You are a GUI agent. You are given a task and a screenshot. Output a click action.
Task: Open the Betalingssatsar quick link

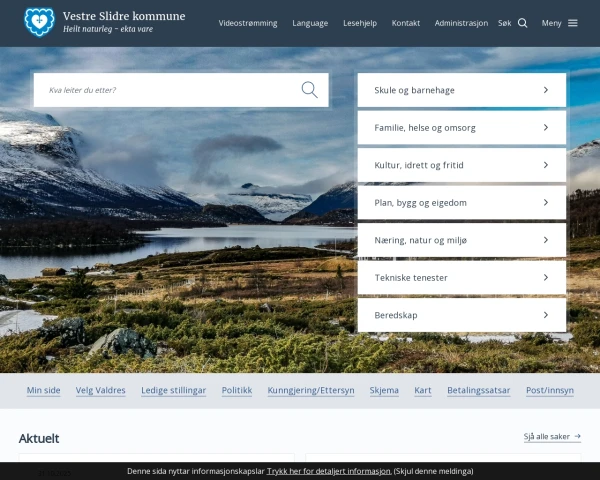click(x=478, y=390)
